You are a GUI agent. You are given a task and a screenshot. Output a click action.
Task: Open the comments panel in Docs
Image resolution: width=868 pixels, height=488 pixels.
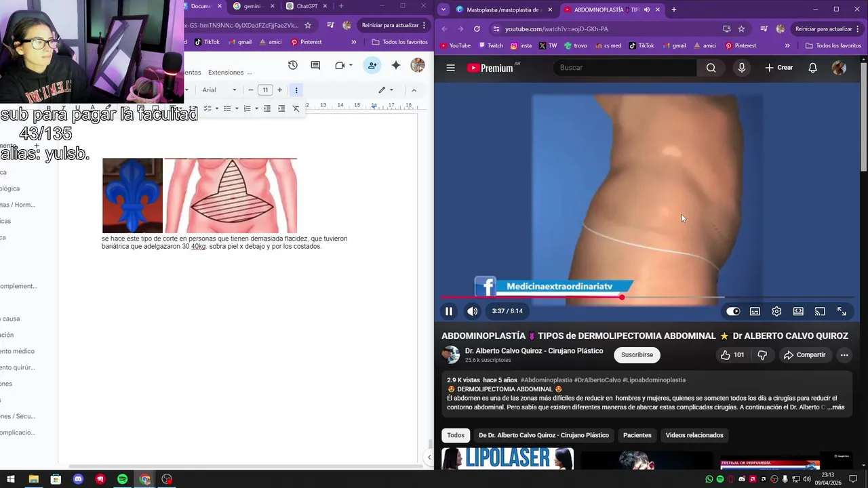point(315,65)
